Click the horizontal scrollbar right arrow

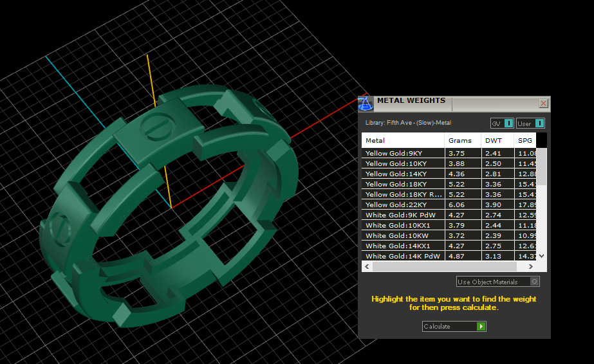(x=530, y=266)
